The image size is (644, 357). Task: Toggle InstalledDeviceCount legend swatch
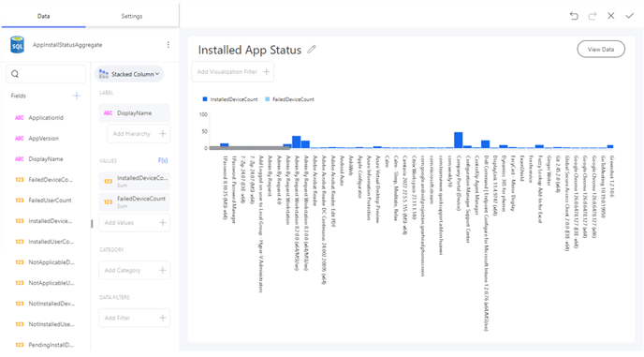(205, 99)
